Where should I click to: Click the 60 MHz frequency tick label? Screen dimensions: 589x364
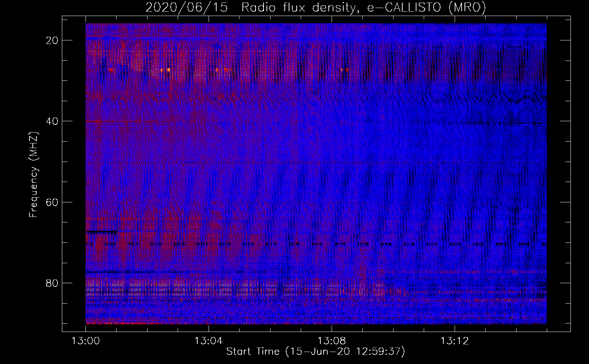[52, 202]
